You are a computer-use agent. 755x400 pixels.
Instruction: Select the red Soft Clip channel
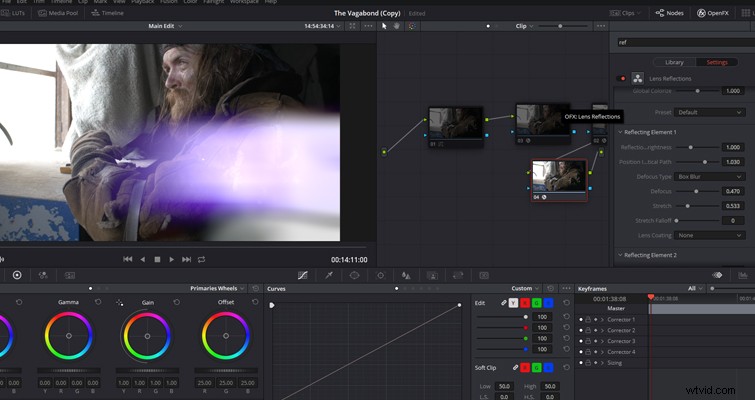525,367
